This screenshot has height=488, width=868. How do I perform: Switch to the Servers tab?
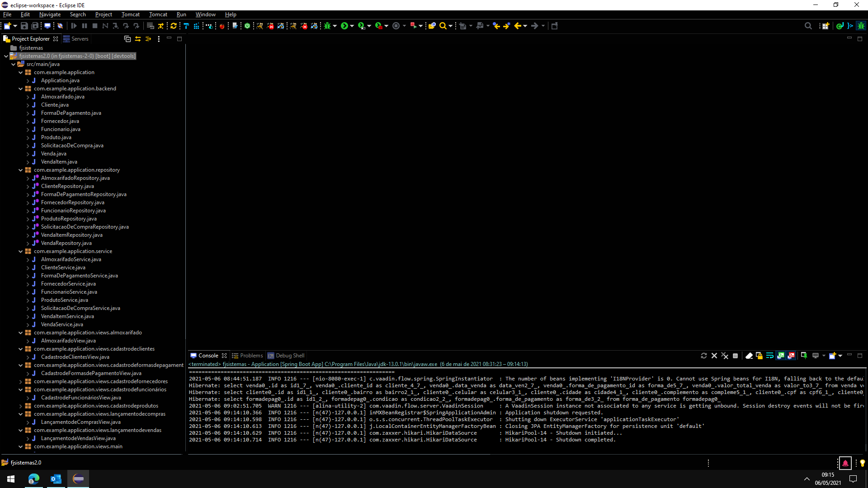tap(76, 39)
